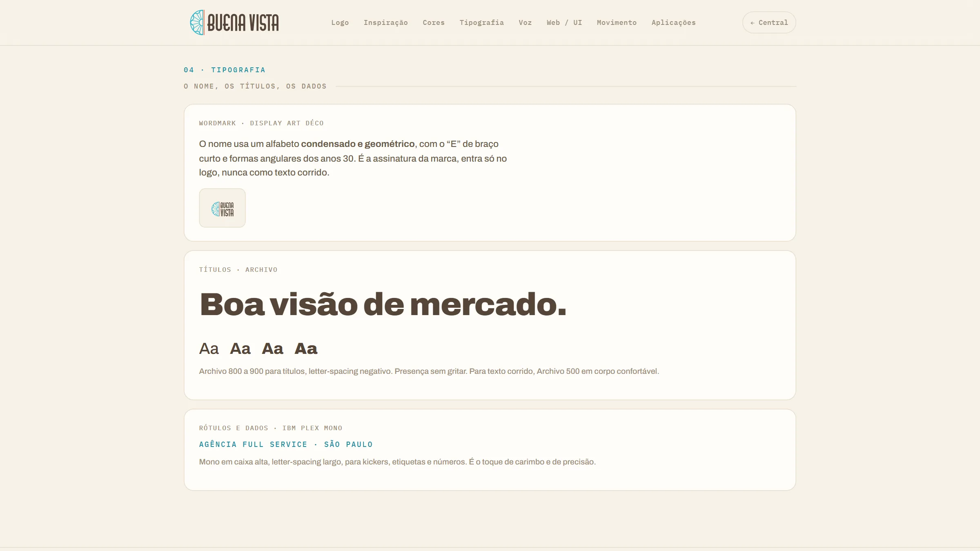Navigate to Movimento section
Image resolution: width=980 pixels, height=551 pixels.
click(617, 22)
